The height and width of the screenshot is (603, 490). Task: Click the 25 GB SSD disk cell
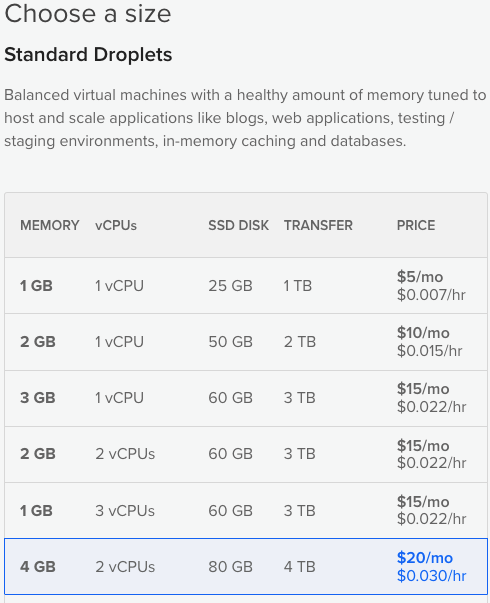pyautogui.click(x=230, y=286)
